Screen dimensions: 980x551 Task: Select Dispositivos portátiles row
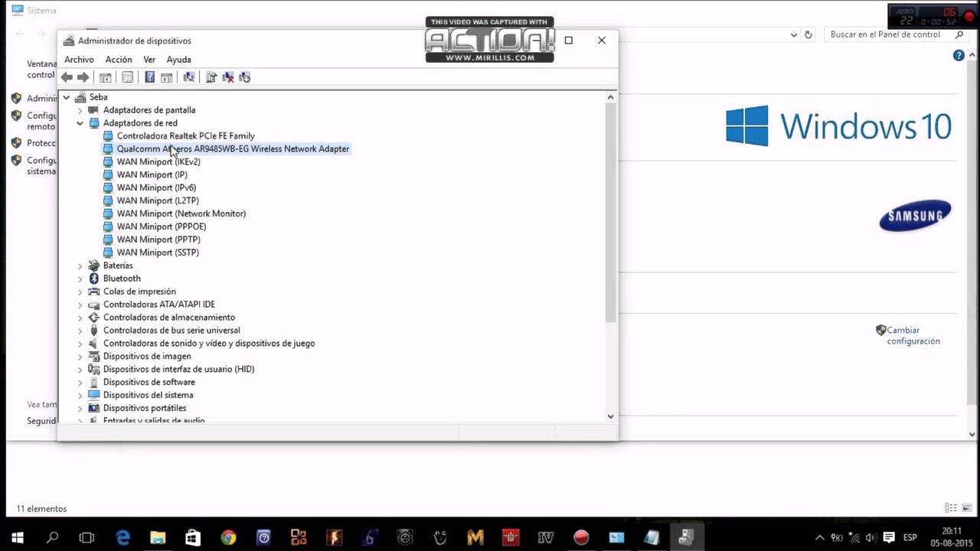[145, 409]
